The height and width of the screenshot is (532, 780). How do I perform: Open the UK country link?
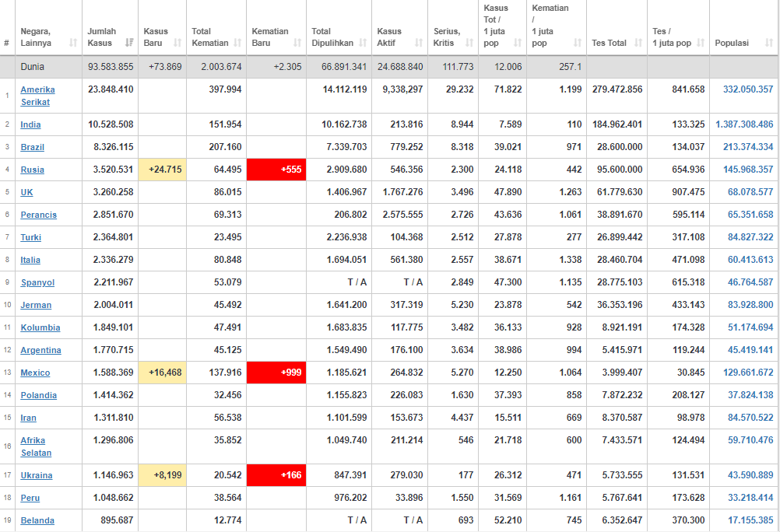coord(27,192)
